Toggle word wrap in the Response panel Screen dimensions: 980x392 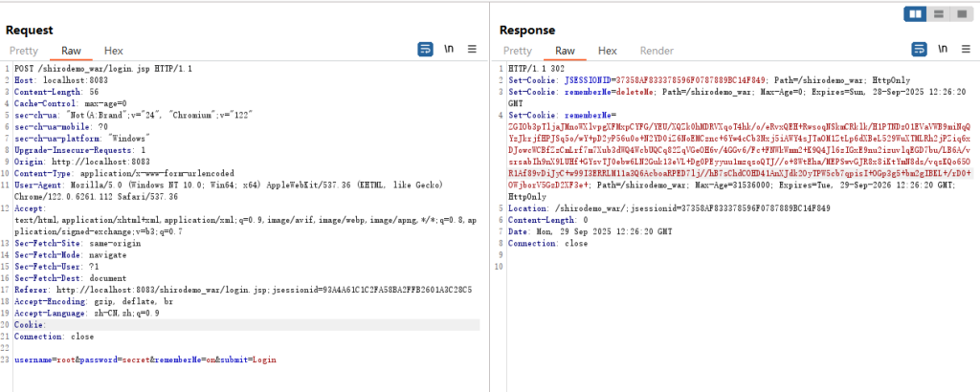coord(920,49)
